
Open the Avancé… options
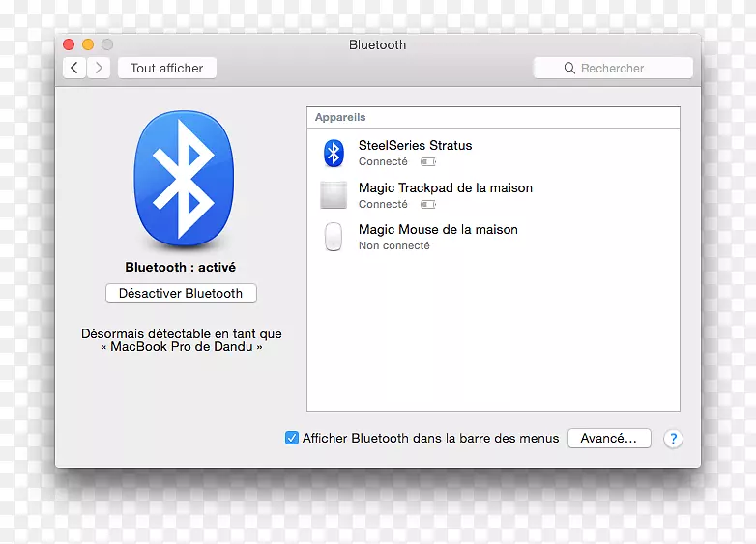coord(609,438)
